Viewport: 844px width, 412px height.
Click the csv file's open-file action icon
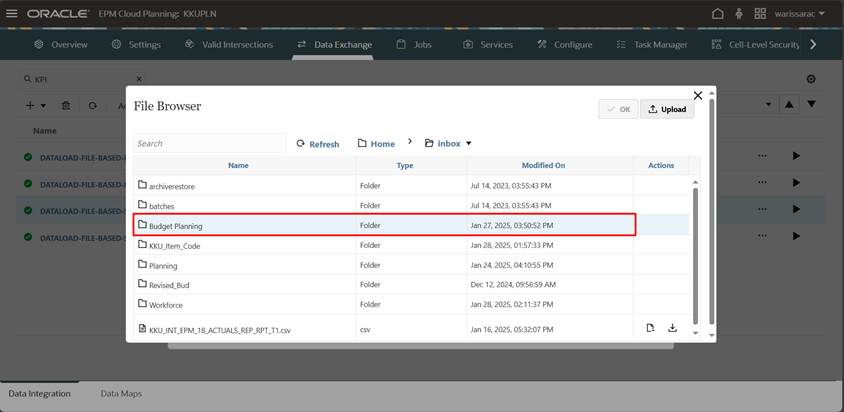click(x=650, y=327)
